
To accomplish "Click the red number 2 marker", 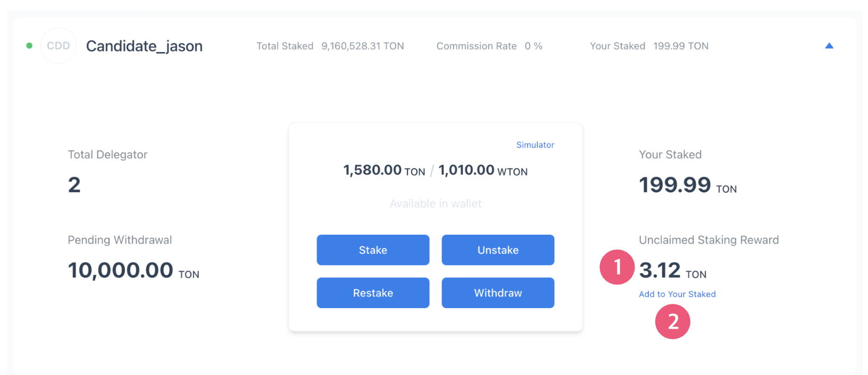I will click(672, 321).
